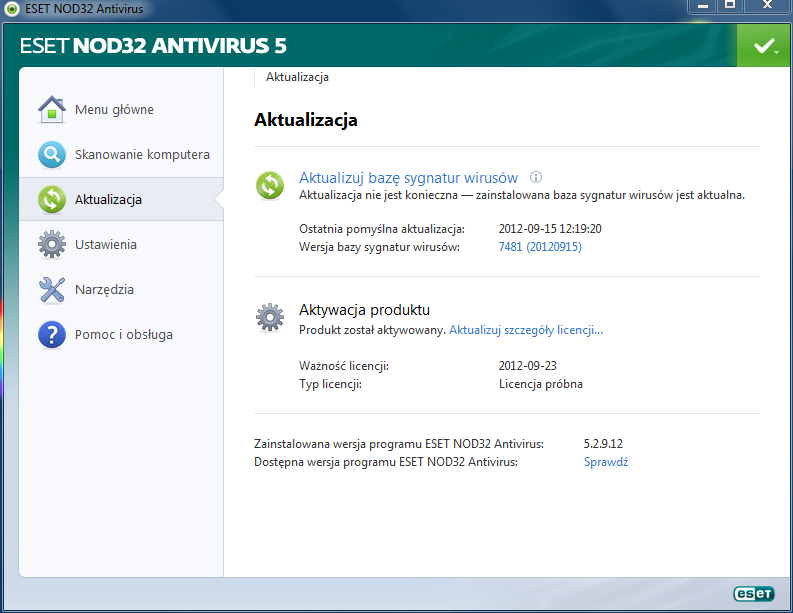Minimize the ESET NOD32 Antivirus window
The image size is (793, 613).
coord(703,6)
